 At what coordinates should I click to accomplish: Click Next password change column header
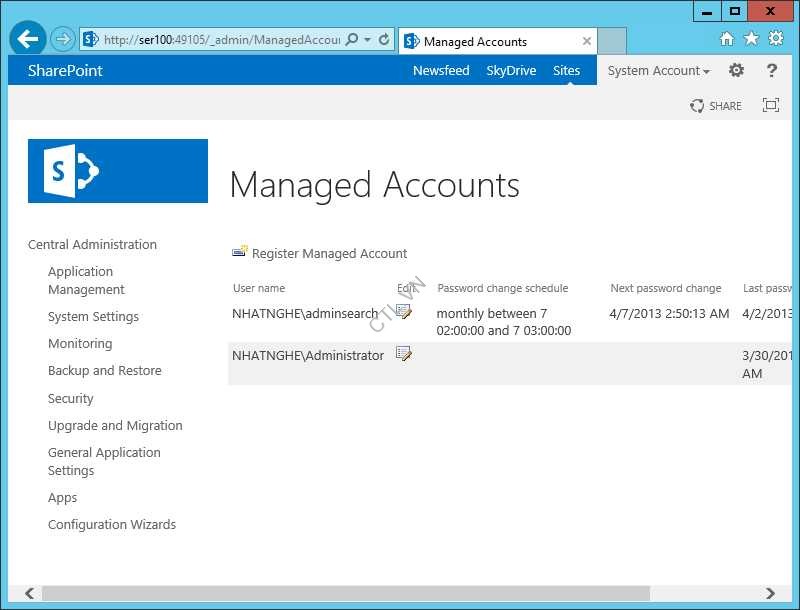tap(666, 288)
